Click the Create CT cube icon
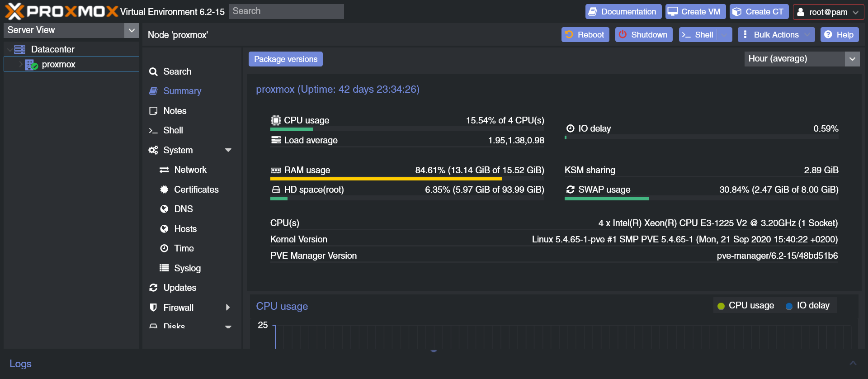 (737, 12)
